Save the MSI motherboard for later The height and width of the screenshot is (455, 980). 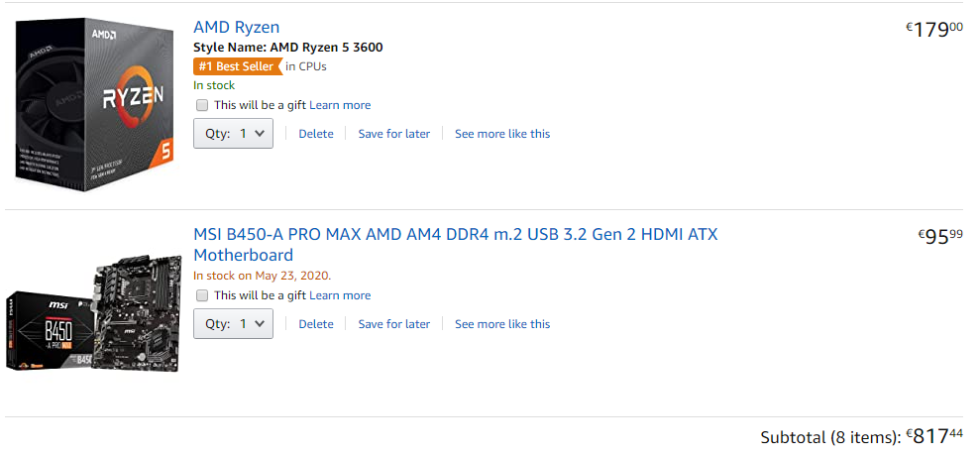click(393, 324)
